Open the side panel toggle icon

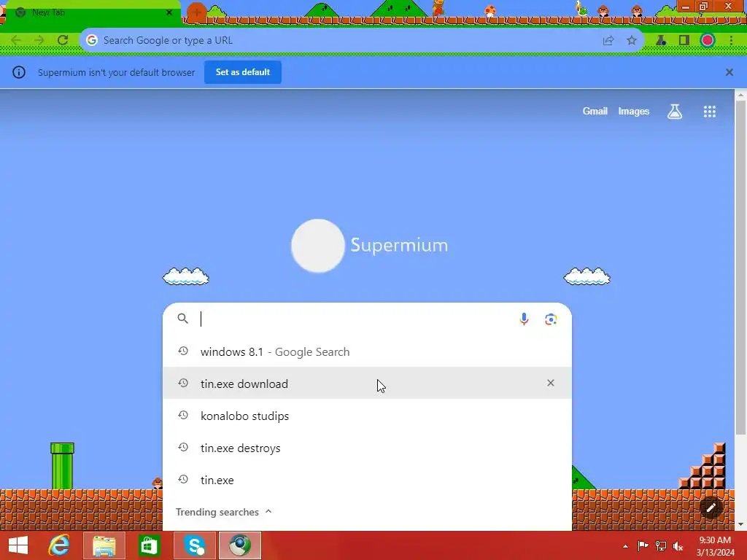click(x=684, y=41)
